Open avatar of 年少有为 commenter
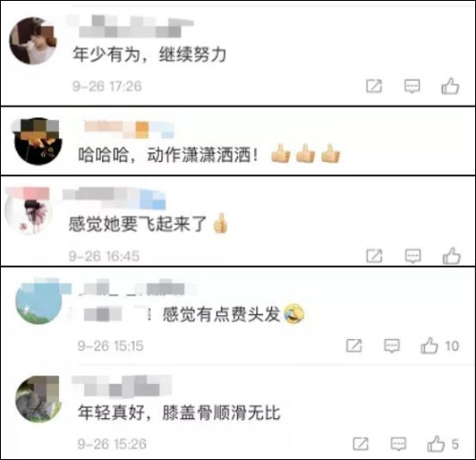Image resolution: width=476 pixels, height=460 pixels. (x=33, y=41)
